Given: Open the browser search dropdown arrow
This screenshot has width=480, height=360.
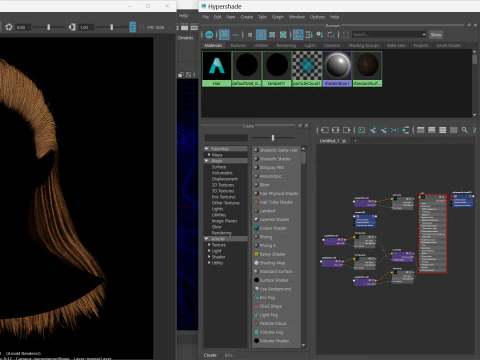Looking at the screenshot, I should click(x=424, y=35).
